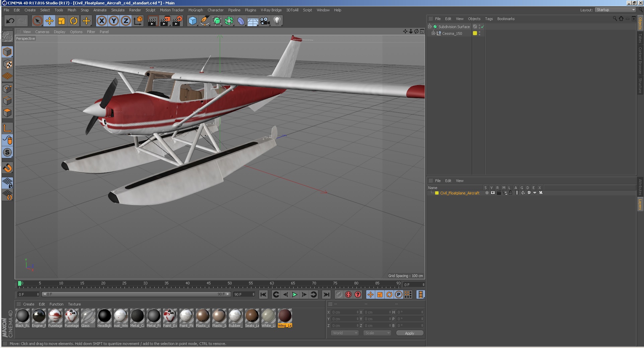Play the animation forward
This screenshot has height=348, width=644.
point(295,294)
